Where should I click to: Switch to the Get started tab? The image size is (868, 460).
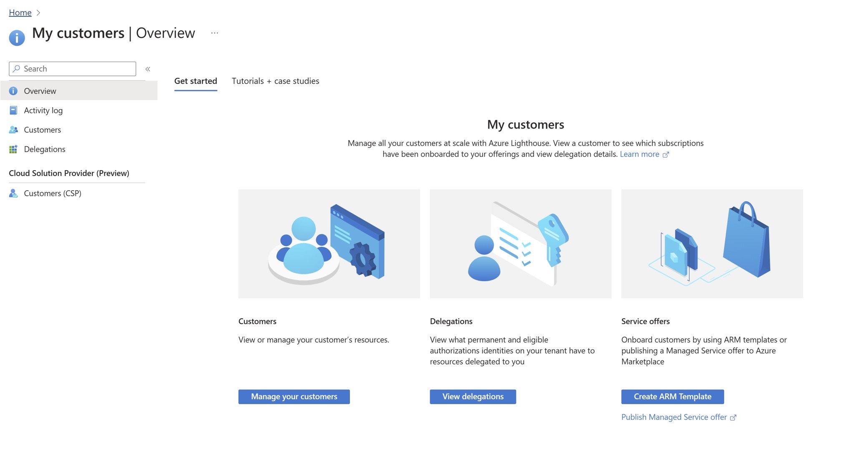196,81
